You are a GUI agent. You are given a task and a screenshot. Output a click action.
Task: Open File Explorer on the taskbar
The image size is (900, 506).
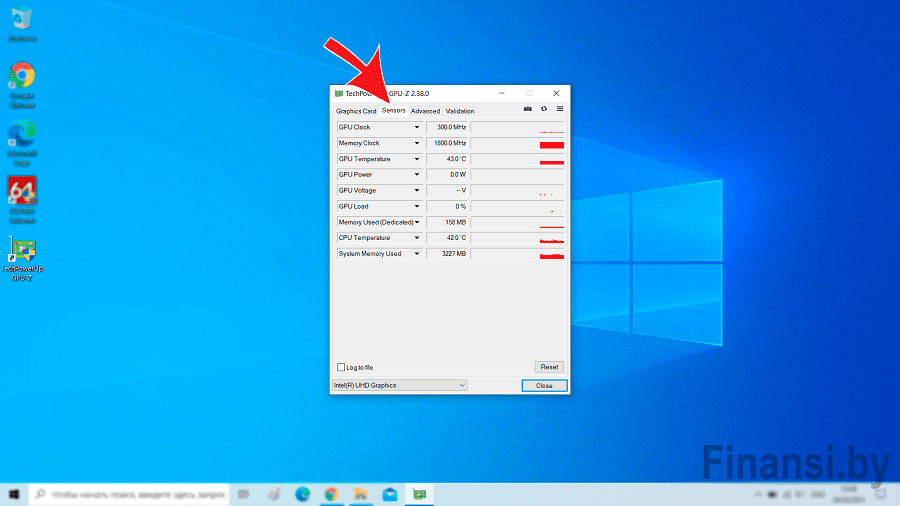point(360,494)
